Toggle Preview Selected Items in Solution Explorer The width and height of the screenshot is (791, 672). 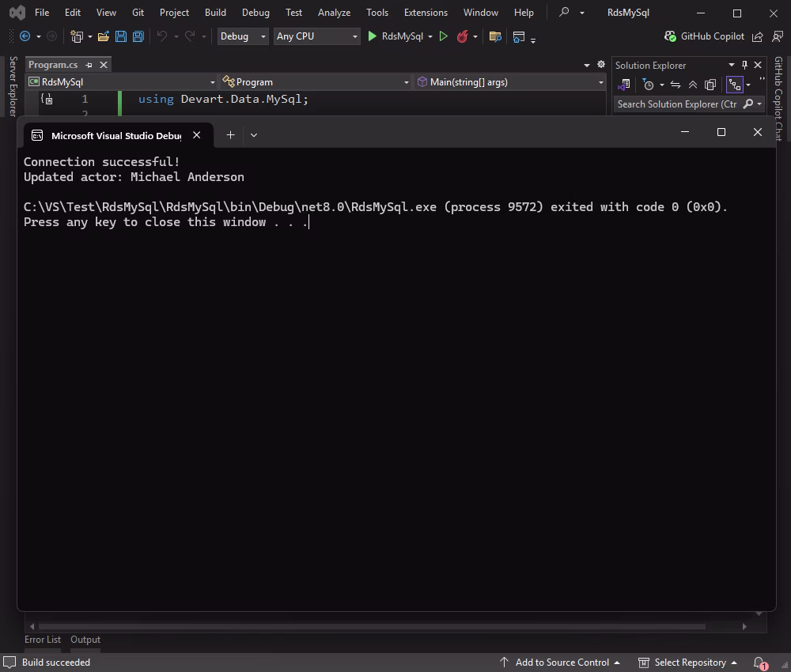click(710, 85)
